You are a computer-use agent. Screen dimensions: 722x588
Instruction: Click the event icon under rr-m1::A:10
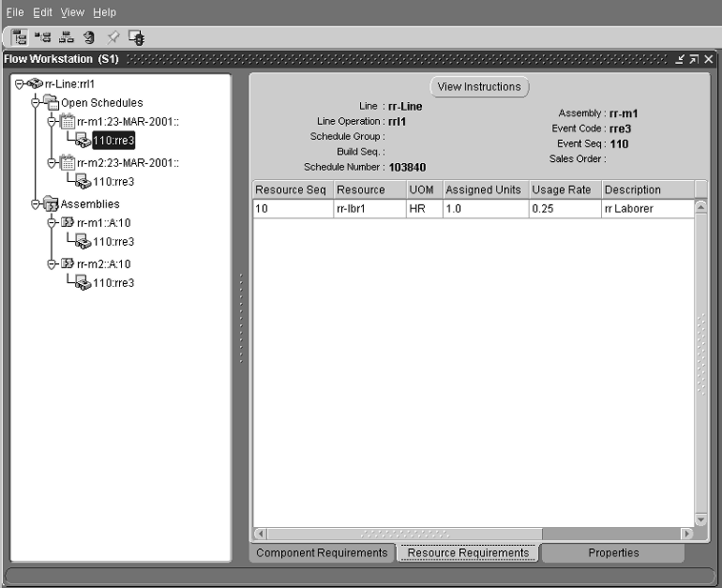[x=83, y=241]
